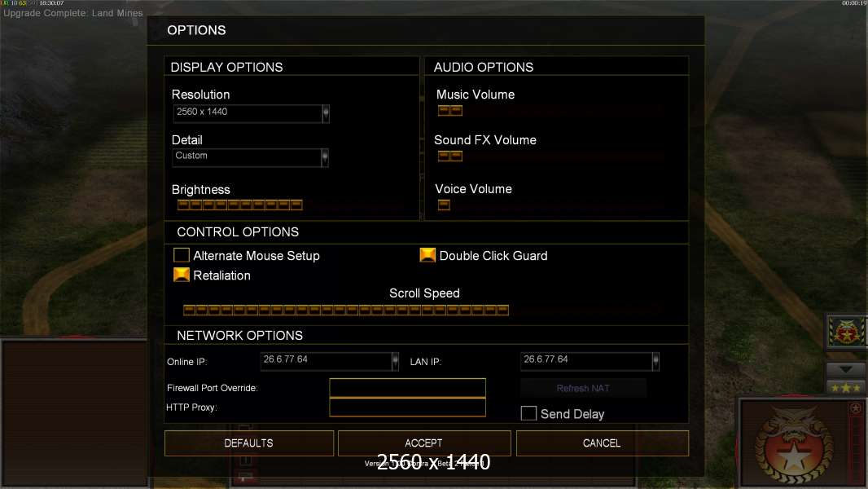Accept the options changes
The height and width of the screenshot is (489, 868).
tap(424, 443)
